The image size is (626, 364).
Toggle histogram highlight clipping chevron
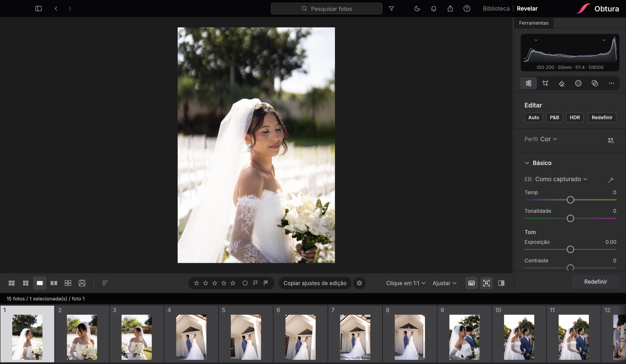(x=604, y=40)
